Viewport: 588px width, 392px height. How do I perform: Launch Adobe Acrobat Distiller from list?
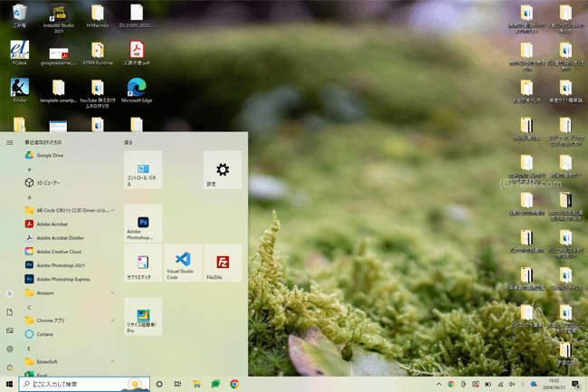71,238
